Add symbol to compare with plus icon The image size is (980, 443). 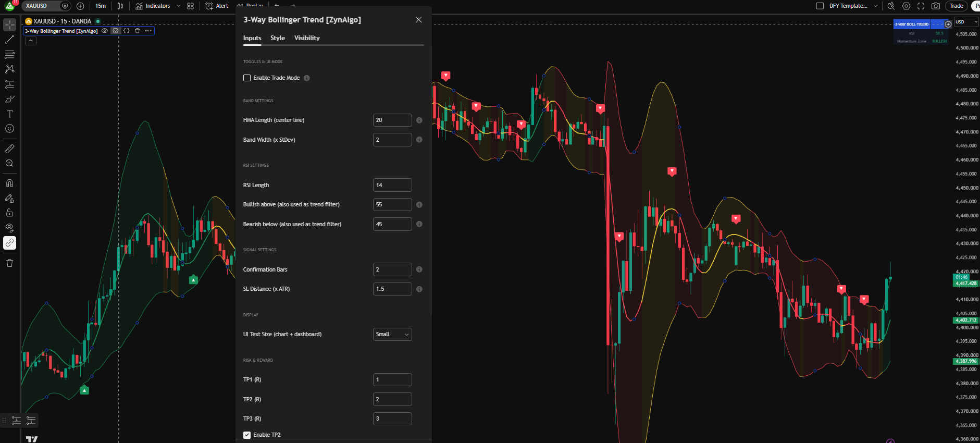coord(80,6)
